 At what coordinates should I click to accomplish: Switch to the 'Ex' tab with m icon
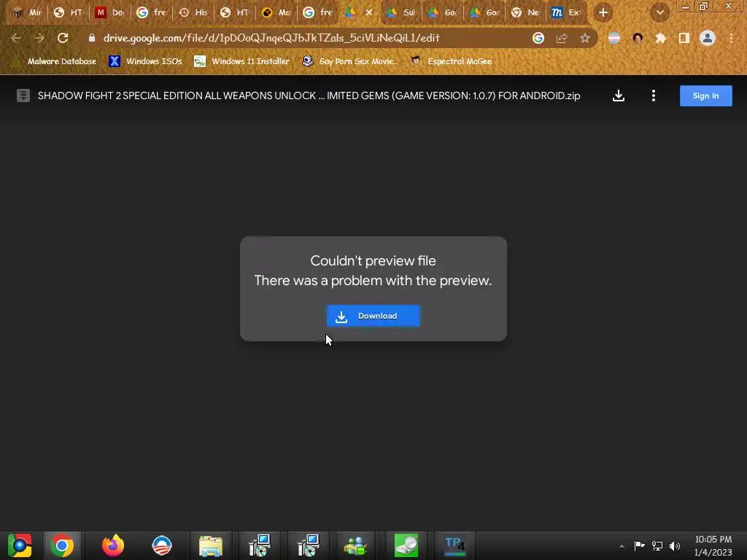(566, 13)
